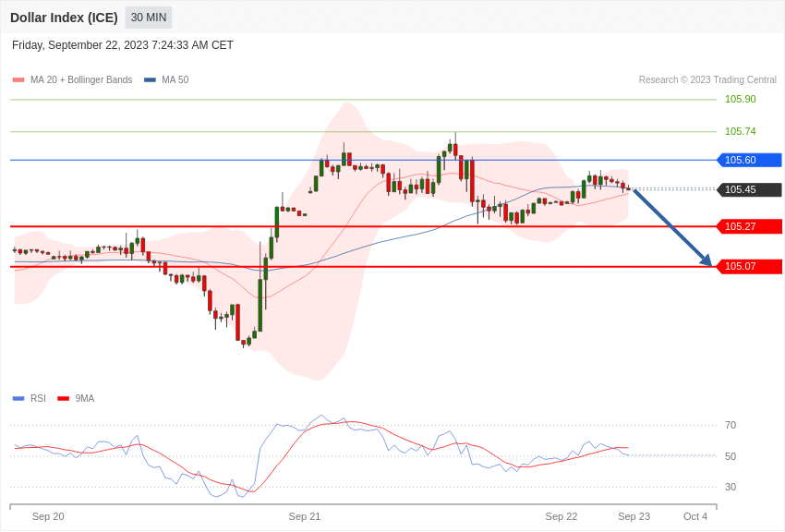Click the 105.60 blue pivot price tag
785x532 pixels.
click(x=749, y=160)
